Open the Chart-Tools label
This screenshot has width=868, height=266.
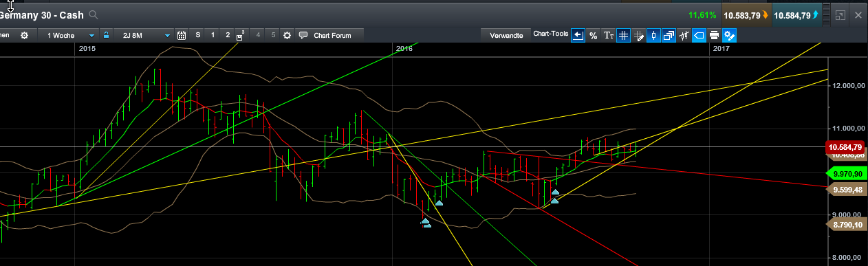(x=551, y=34)
